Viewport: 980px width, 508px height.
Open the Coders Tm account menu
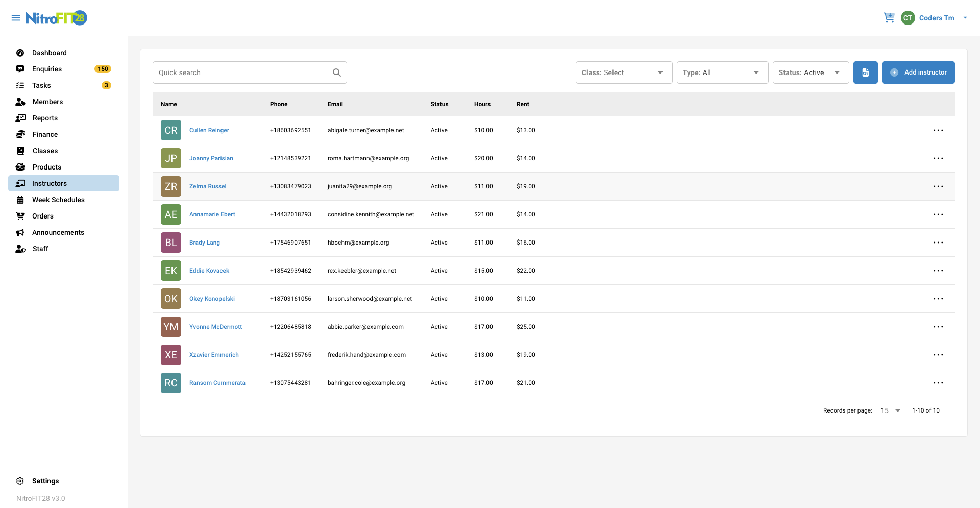(x=936, y=17)
